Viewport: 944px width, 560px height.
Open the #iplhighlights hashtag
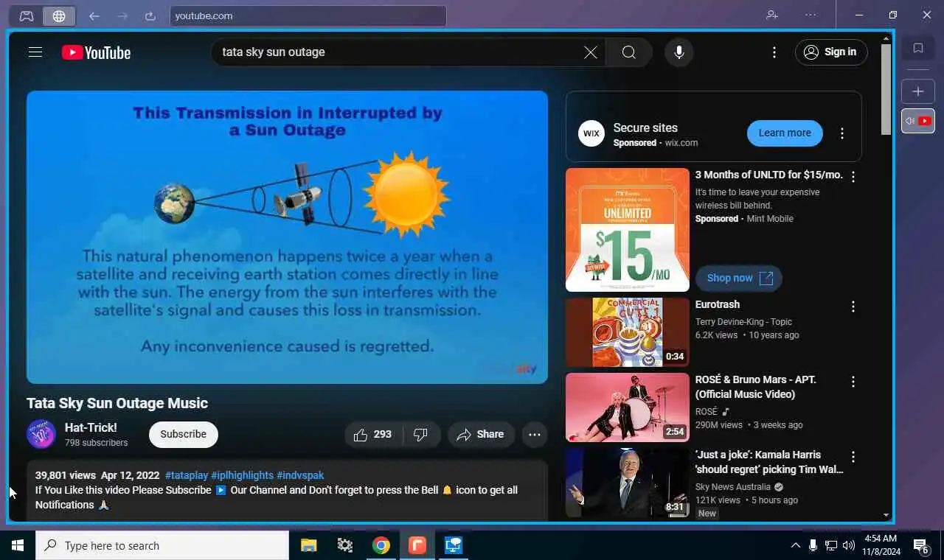[242, 475]
